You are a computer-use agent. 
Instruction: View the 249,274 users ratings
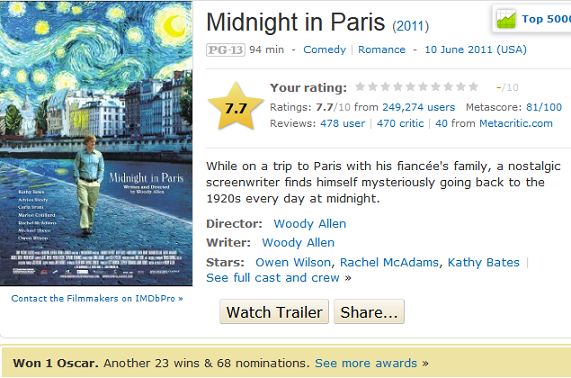[x=418, y=107]
